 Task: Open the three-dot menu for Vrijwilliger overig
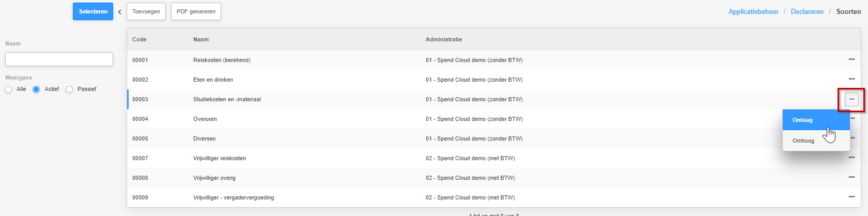coord(851,177)
